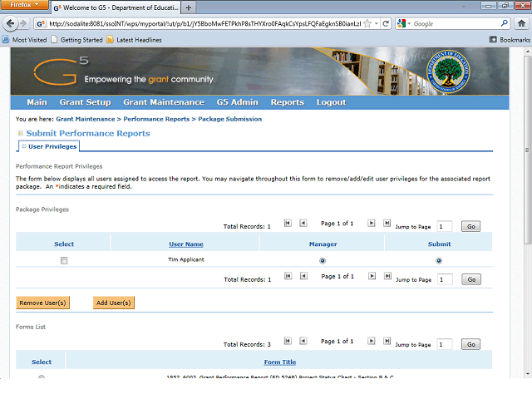Focus Jump to Page field in Forms List pager
Viewport: 532px width, 399px height.
445,344
